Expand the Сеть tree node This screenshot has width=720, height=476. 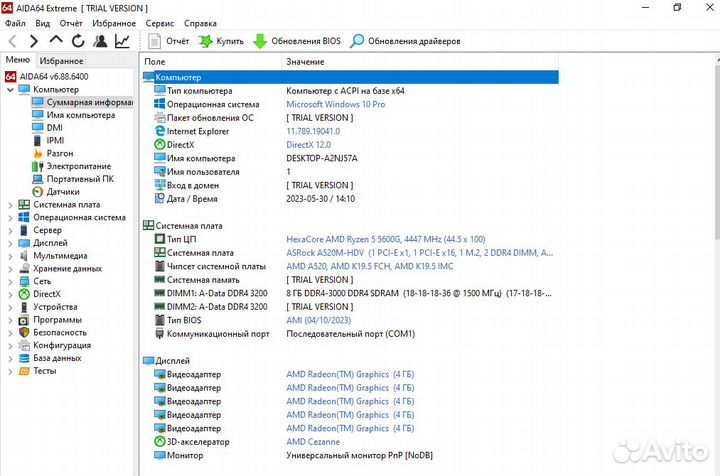point(10,282)
